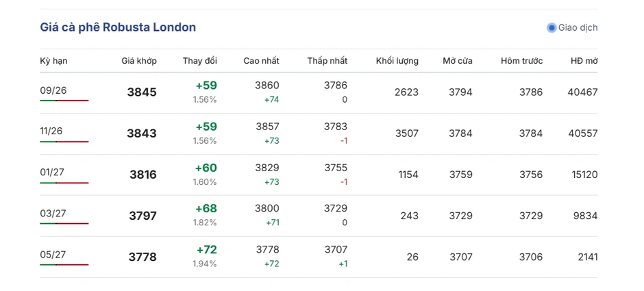The image size is (644, 291).
Task: Click the price range bar under 09/26
Action: [x=64, y=100]
